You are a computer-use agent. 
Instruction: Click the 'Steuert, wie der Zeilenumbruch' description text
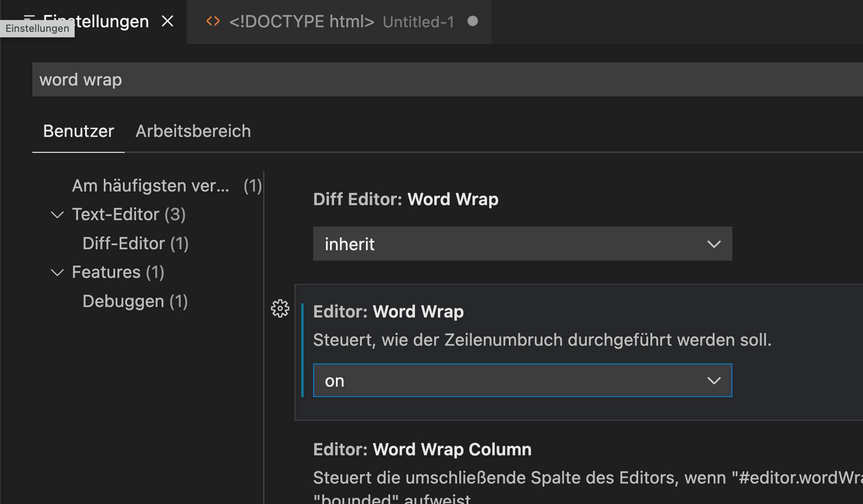tap(542, 340)
